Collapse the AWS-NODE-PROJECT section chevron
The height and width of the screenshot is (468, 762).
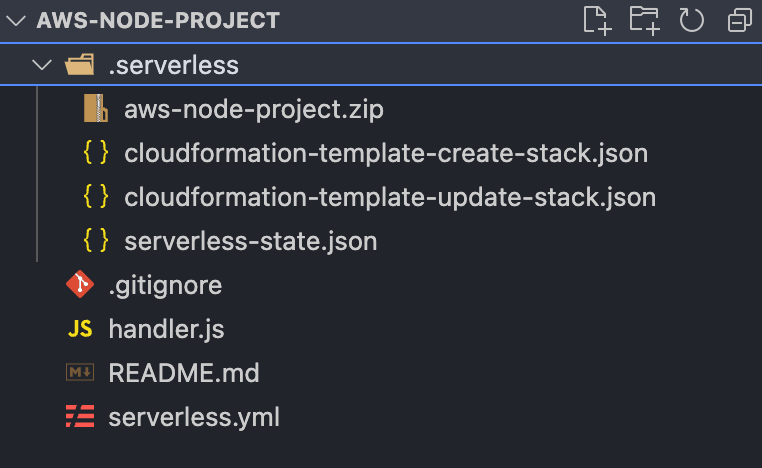pos(16,20)
